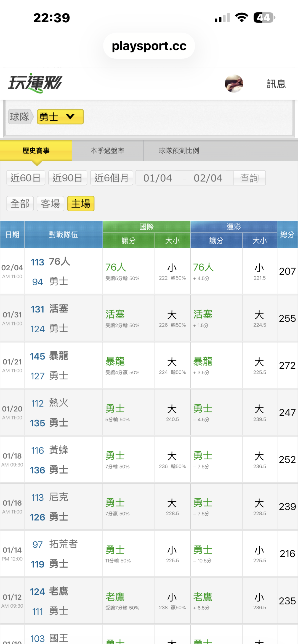Viewport: 298px width, 644px height.
Task: Switch to 球隊預測比例 tab
Action: [x=179, y=151]
